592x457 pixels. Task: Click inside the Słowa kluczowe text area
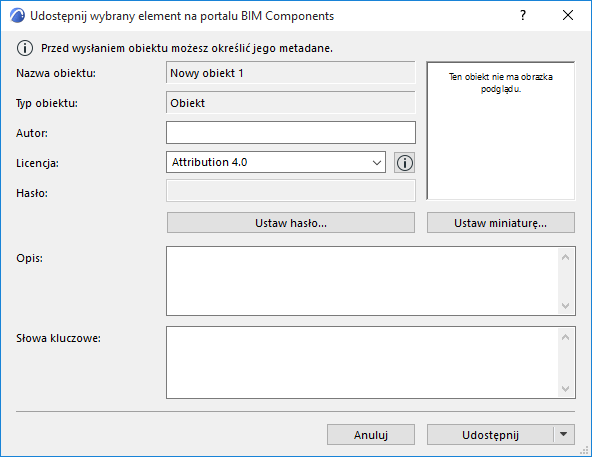coord(362,362)
